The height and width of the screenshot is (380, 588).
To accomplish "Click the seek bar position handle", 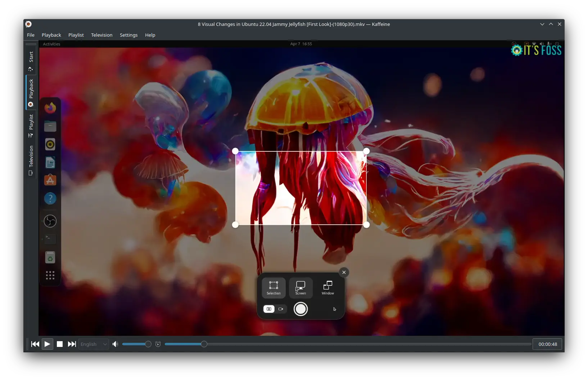I will tap(204, 344).
